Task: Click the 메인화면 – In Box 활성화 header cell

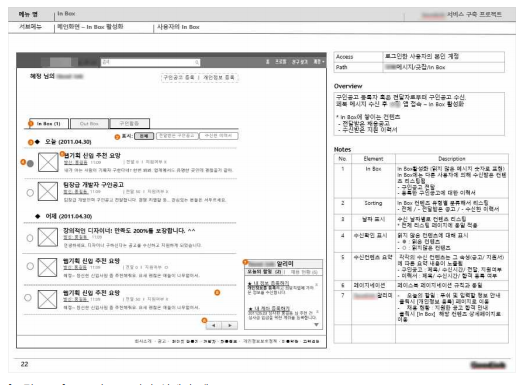Action: pyautogui.click(x=90, y=27)
